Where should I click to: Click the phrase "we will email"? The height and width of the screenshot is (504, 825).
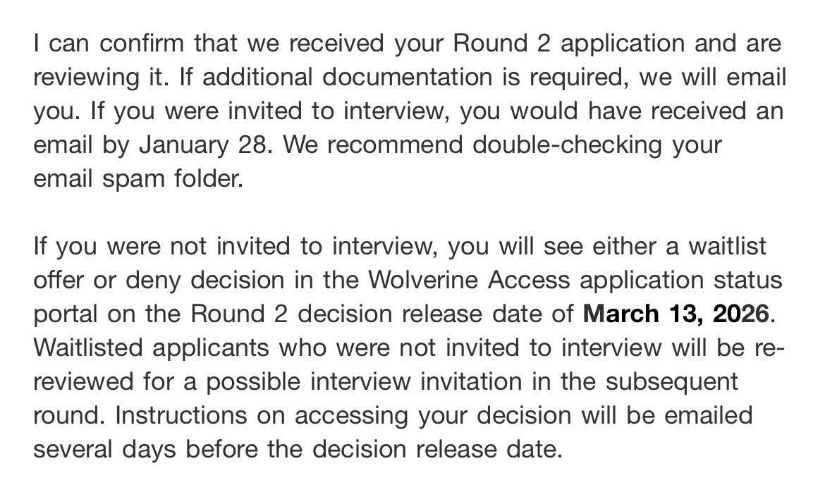[713, 78]
